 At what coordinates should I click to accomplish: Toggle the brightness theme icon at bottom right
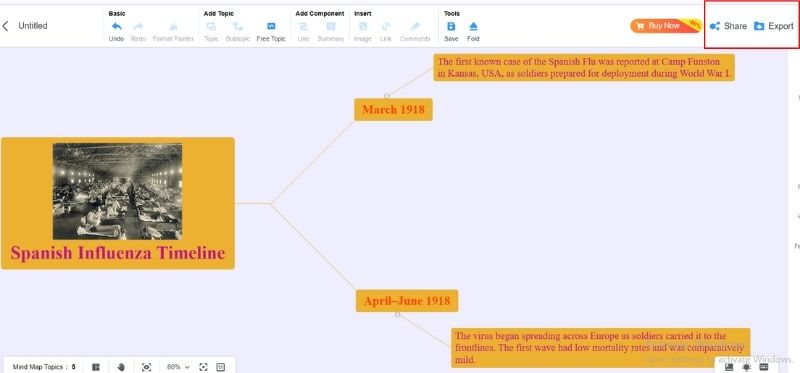(747, 367)
